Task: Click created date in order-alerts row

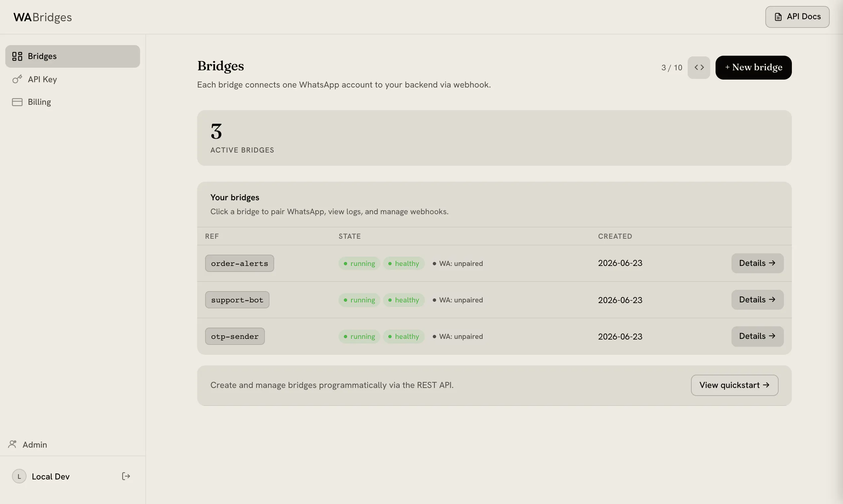Action: click(x=620, y=263)
